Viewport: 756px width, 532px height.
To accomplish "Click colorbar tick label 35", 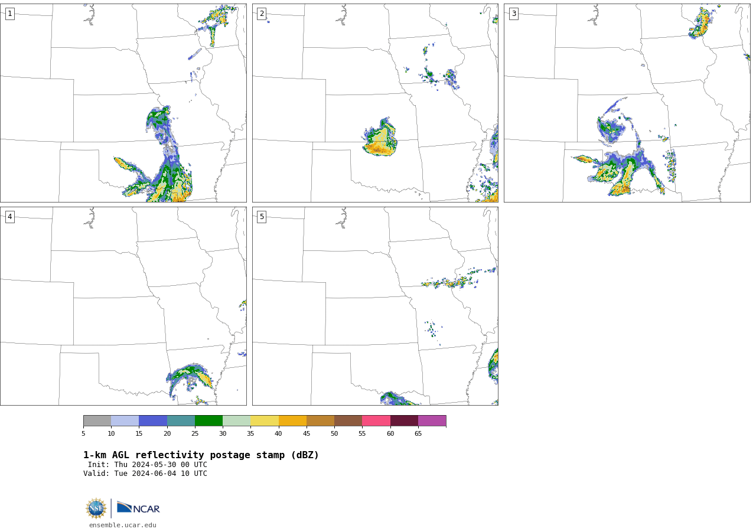I will pyautogui.click(x=250, y=434).
